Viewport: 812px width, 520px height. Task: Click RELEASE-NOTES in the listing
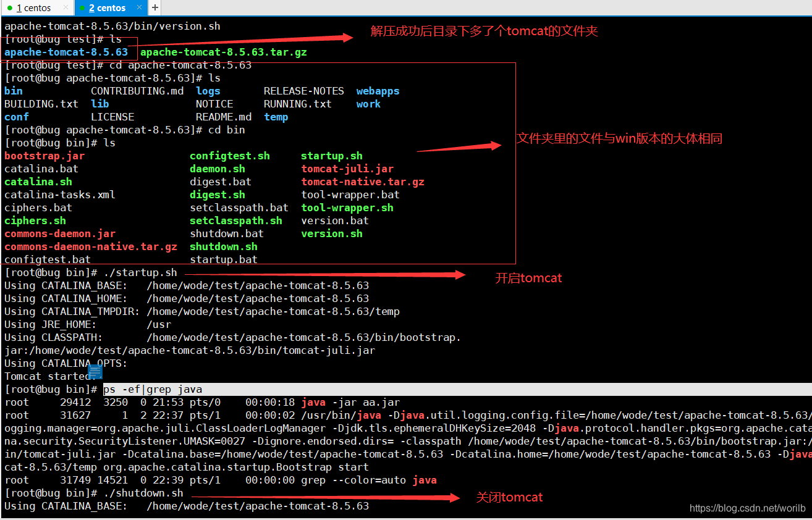[304, 91]
